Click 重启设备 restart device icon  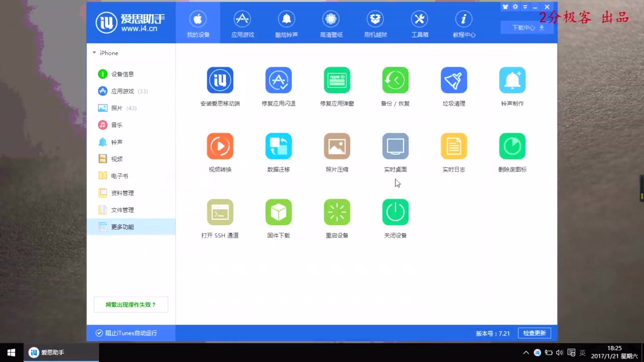click(x=337, y=212)
